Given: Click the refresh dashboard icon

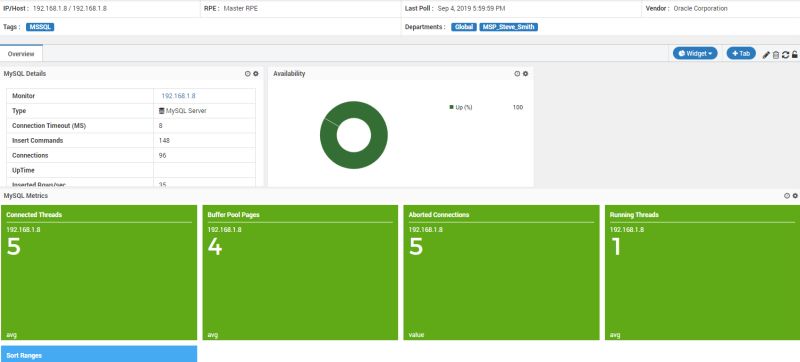Looking at the screenshot, I should (785, 55).
